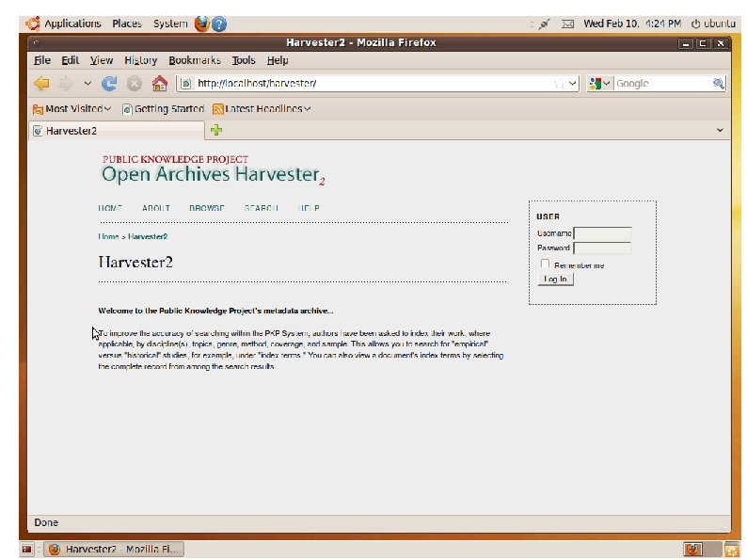Click the stop loading icon

coord(135,84)
